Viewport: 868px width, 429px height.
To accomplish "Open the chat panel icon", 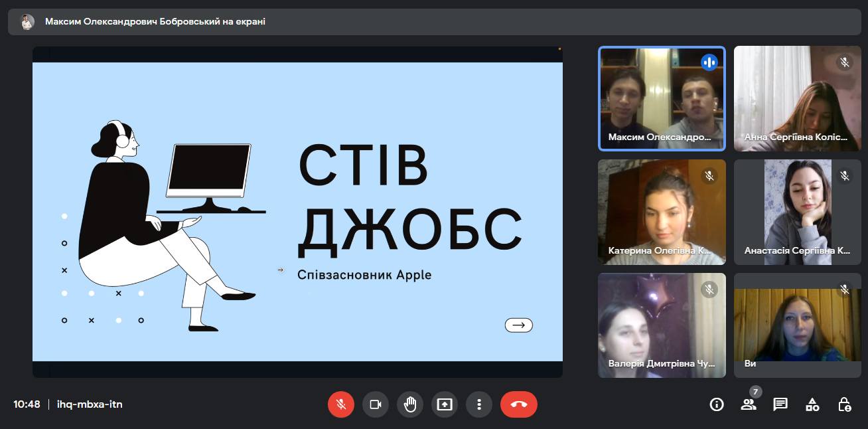I will pyautogui.click(x=780, y=404).
